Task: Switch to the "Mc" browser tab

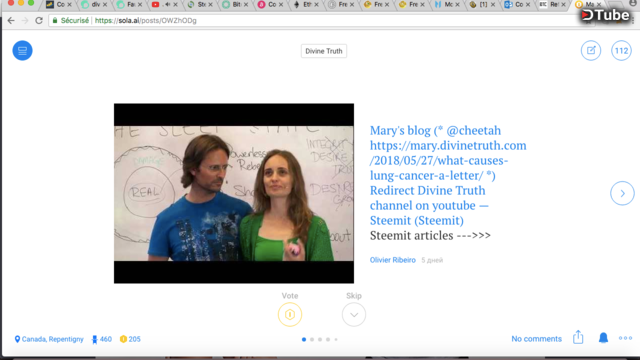Action: [x=446, y=4]
